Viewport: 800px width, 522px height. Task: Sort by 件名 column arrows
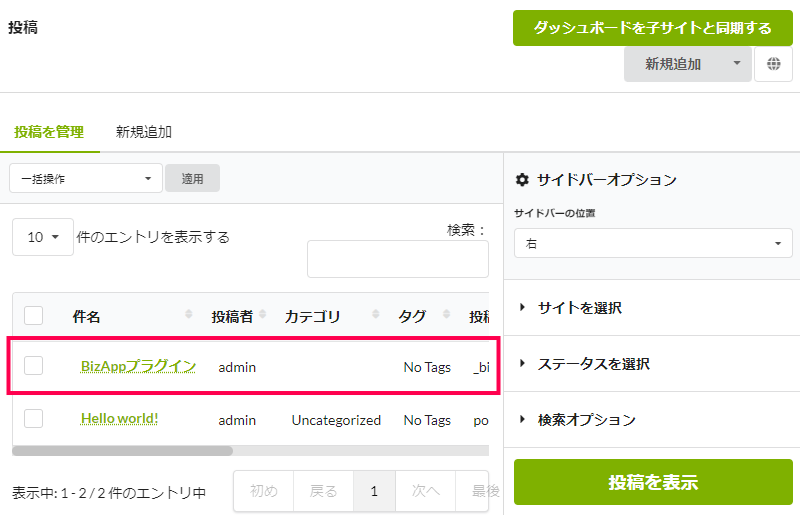(189, 314)
